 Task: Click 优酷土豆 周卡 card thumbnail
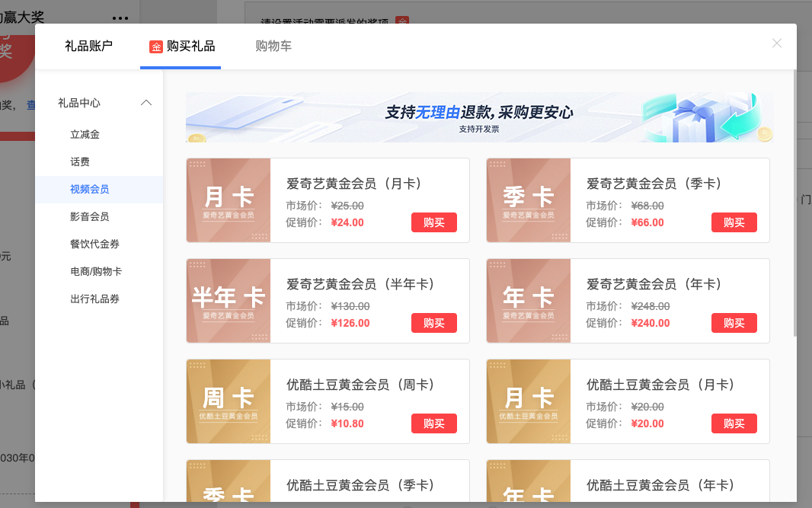pyautogui.click(x=229, y=401)
